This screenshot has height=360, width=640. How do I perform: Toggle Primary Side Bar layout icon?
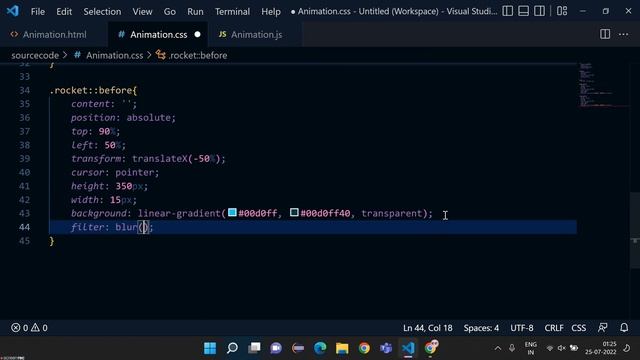click(507, 11)
